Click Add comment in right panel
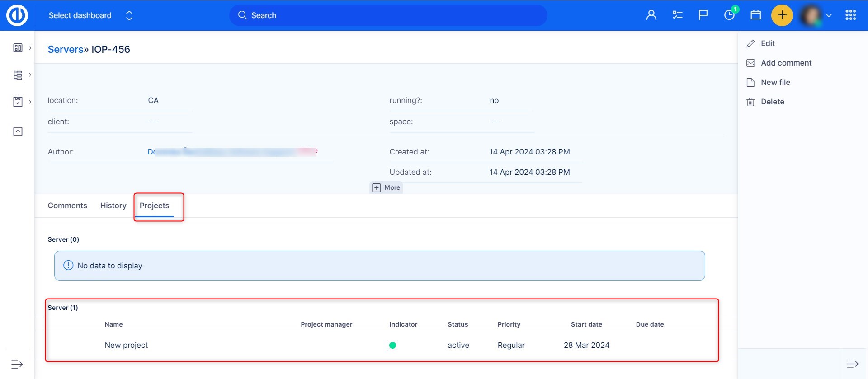 (x=786, y=63)
